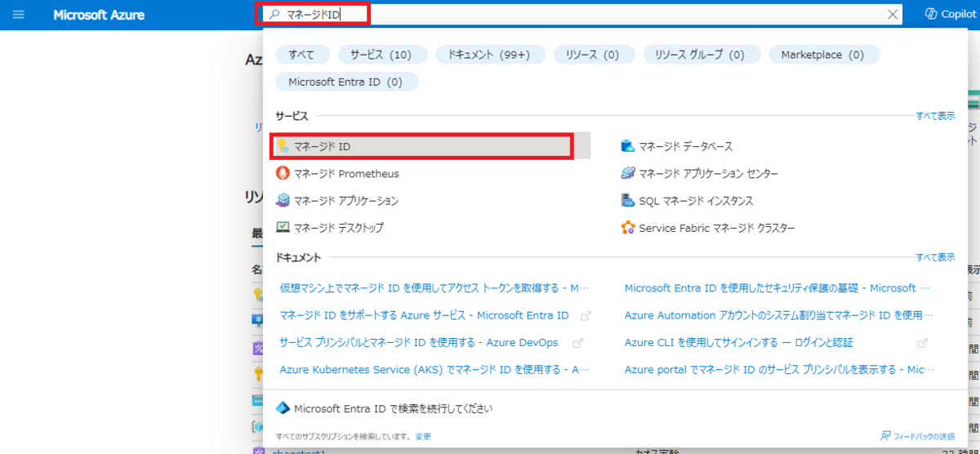The image size is (980, 454).
Task: Open Azure portal でマネージド ID document
Action: pos(779,370)
